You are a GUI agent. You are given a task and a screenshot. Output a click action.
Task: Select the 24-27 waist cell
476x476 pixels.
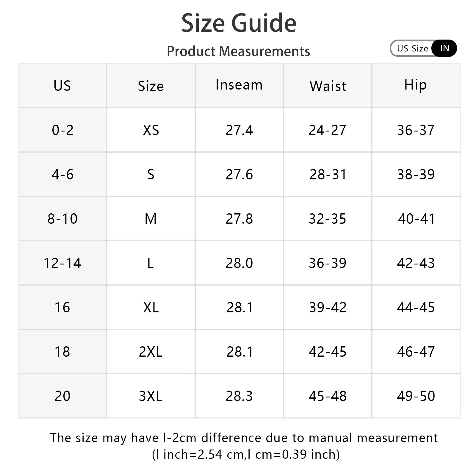328,130
